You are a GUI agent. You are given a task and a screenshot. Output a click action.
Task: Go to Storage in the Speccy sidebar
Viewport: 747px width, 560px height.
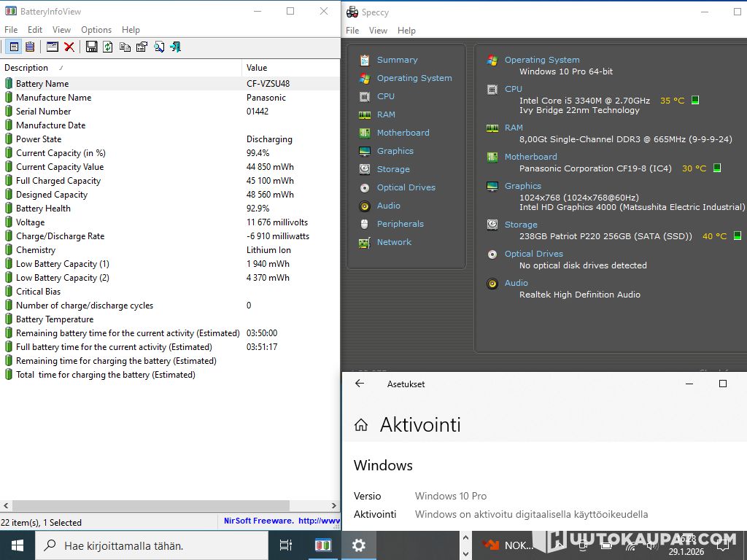point(393,169)
